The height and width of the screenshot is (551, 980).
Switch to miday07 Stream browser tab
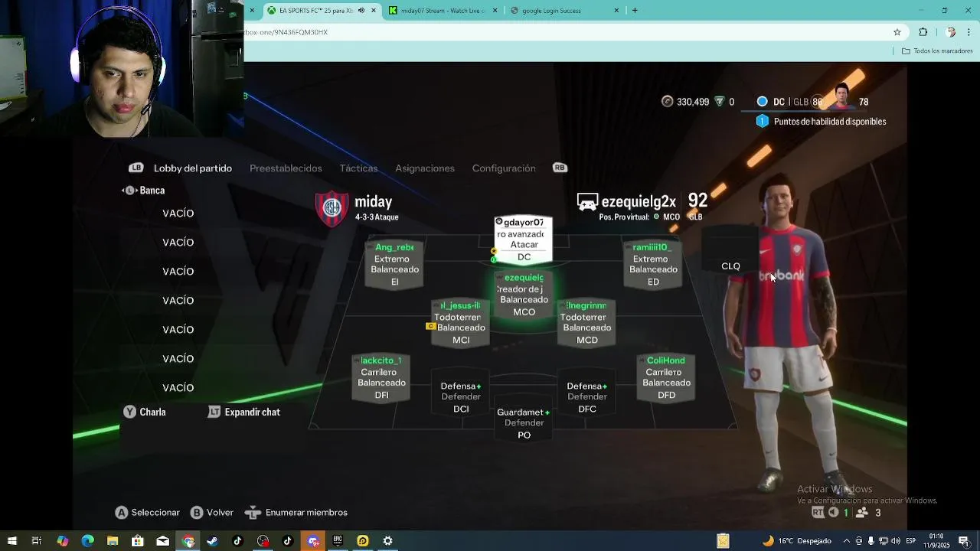pos(443,11)
